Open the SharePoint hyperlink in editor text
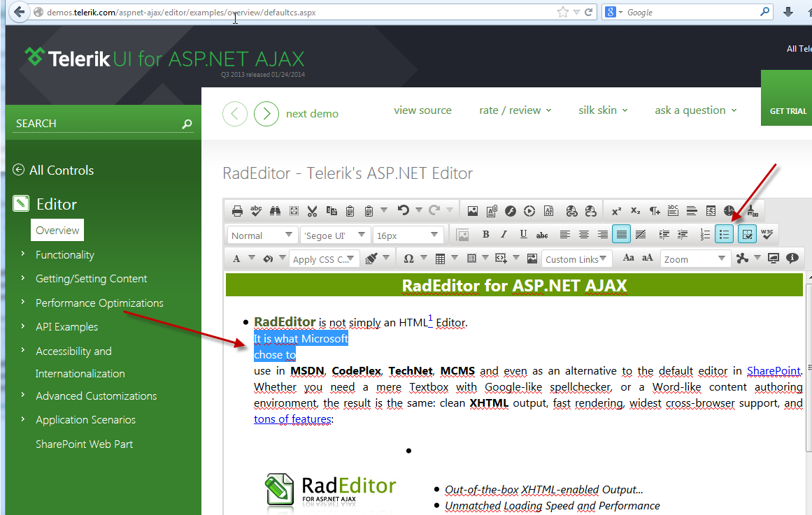812x515 pixels. pos(774,370)
